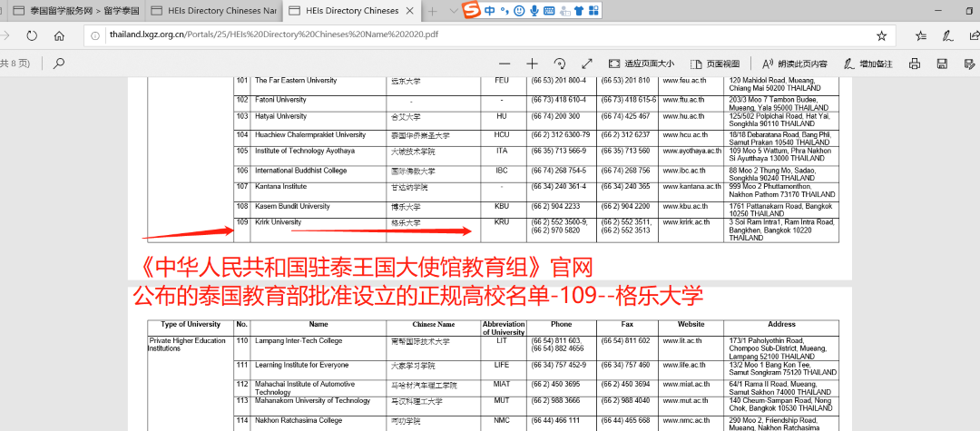Click the save-as icon at toolbar edge
Screen dimensions: 980x431
[970, 64]
